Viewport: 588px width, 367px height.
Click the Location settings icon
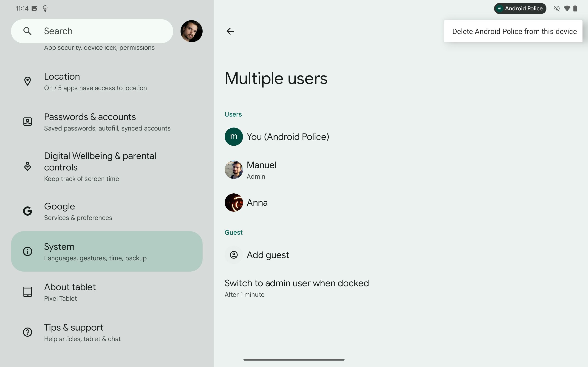[x=28, y=81]
